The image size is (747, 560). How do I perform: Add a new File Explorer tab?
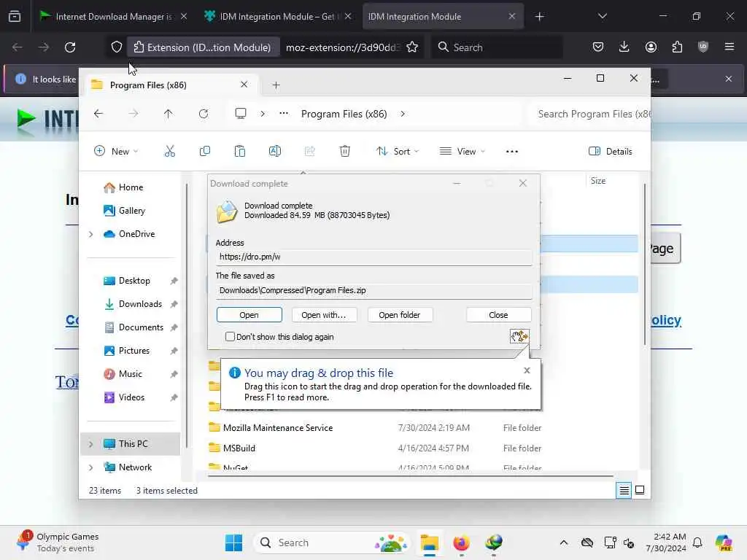coord(276,85)
